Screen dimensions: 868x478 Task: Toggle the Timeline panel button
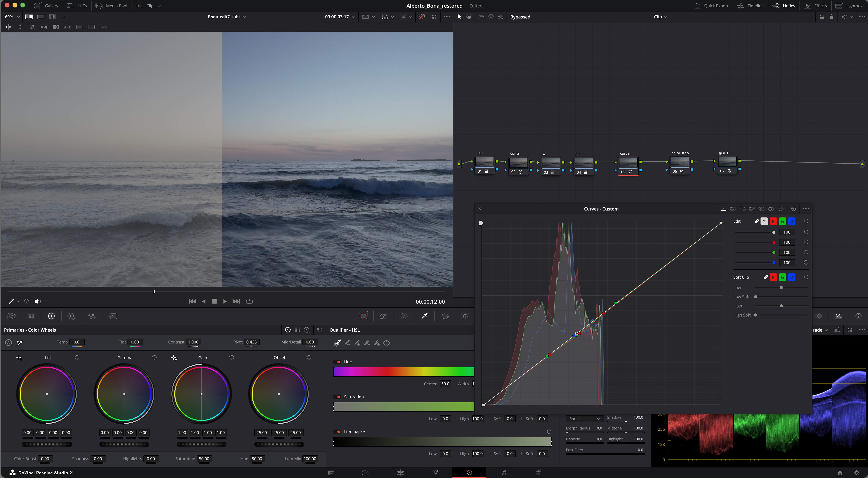click(x=750, y=6)
